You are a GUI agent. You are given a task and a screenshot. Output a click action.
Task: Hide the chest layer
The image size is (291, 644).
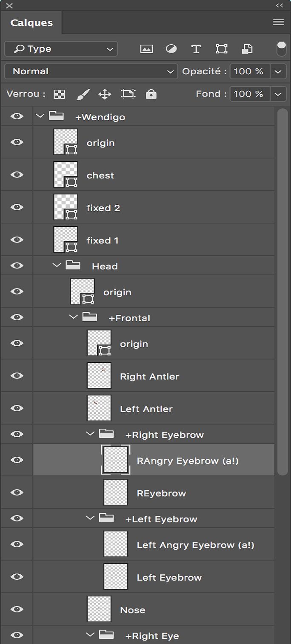(x=17, y=175)
